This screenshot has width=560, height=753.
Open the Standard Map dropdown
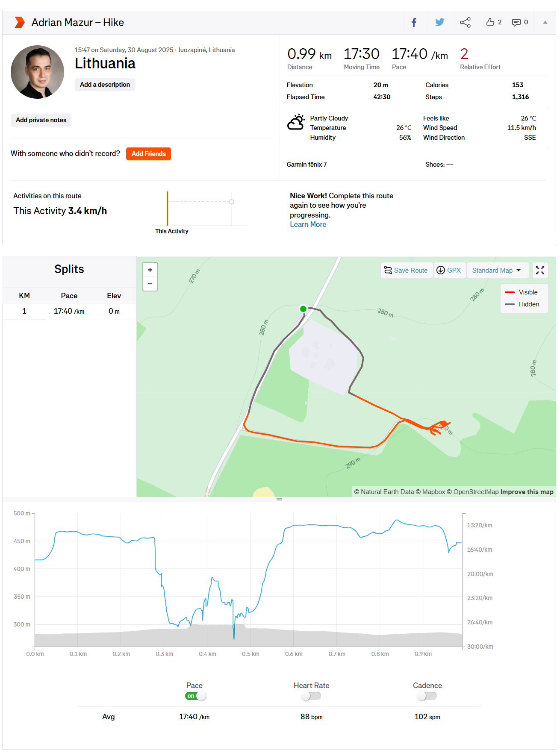(x=496, y=271)
